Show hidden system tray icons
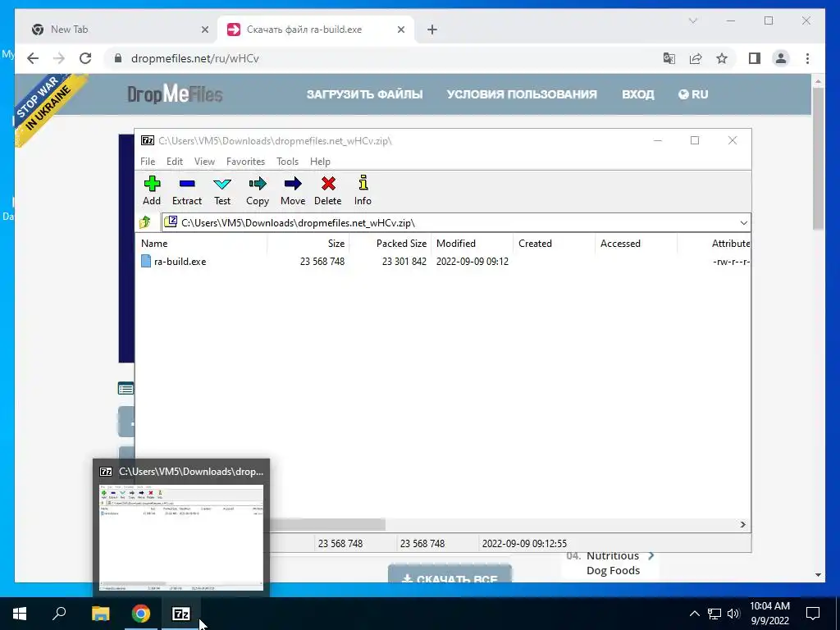The image size is (840, 630). [694, 614]
